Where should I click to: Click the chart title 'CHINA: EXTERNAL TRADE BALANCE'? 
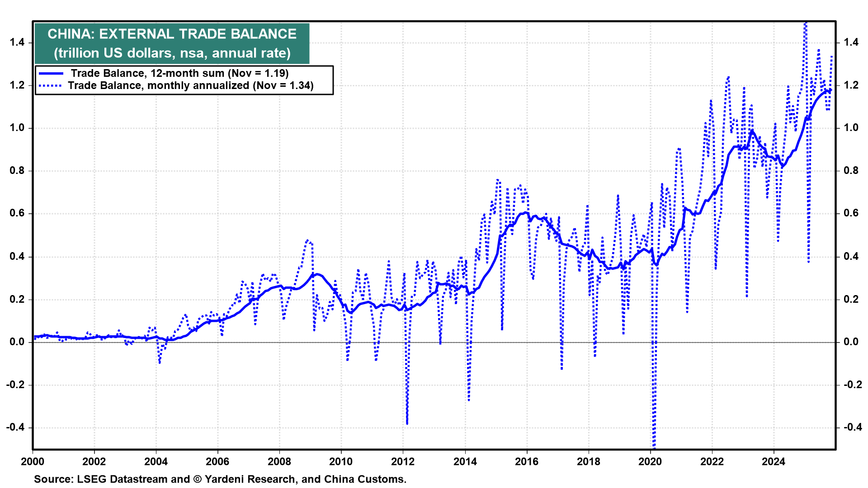(x=172, y=34)
